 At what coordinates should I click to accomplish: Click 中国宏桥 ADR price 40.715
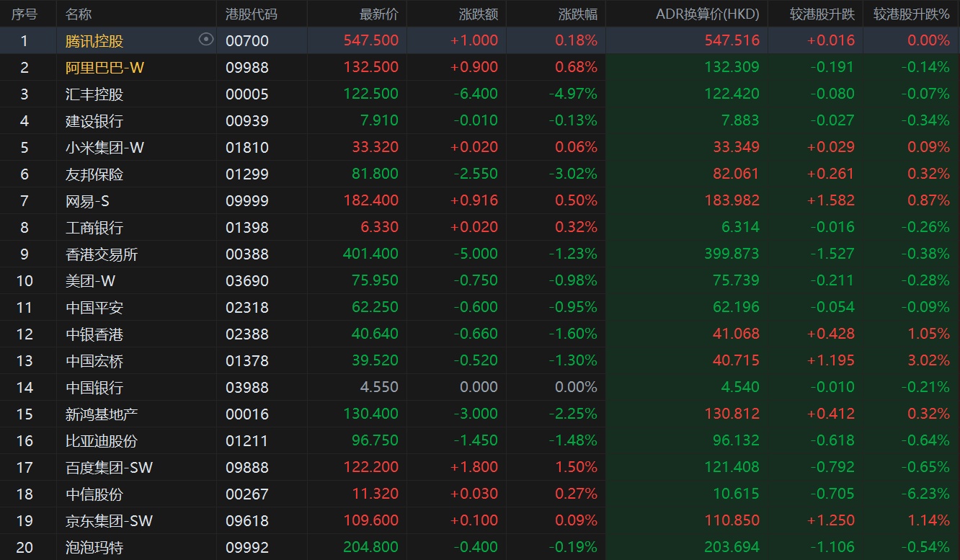[734, 360]
